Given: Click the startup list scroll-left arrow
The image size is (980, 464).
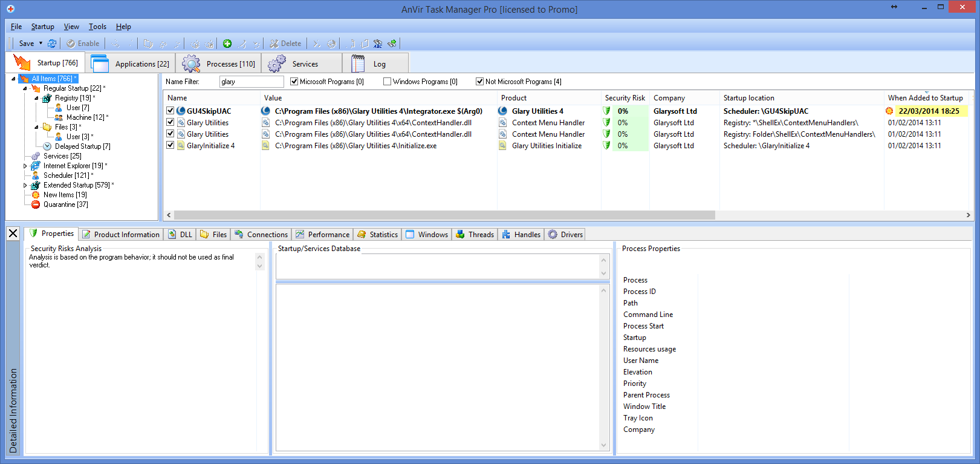Looking at the screenshot, I should point(169,215).
